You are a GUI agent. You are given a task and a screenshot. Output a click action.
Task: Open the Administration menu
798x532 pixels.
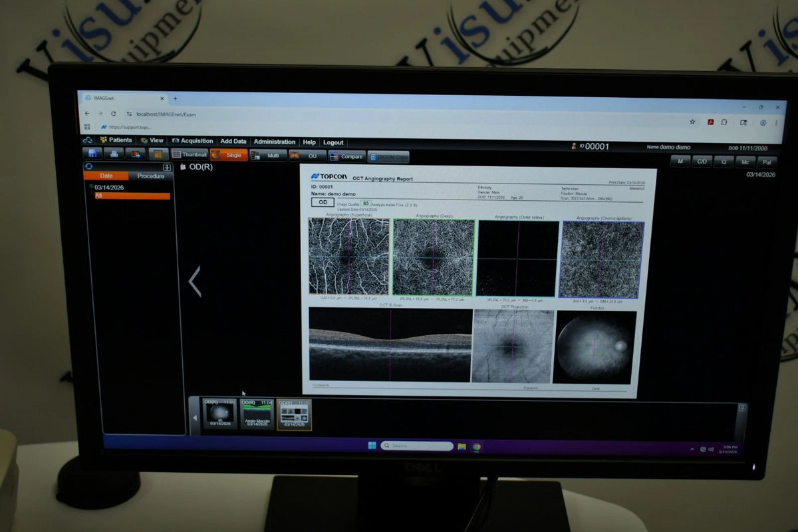click(x=275, y=142)
